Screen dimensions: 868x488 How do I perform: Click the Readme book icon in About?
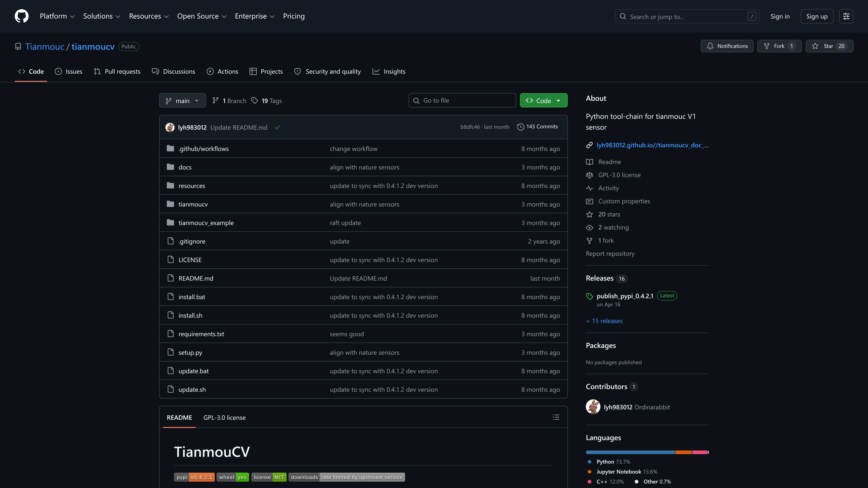[x=589, y=162]
